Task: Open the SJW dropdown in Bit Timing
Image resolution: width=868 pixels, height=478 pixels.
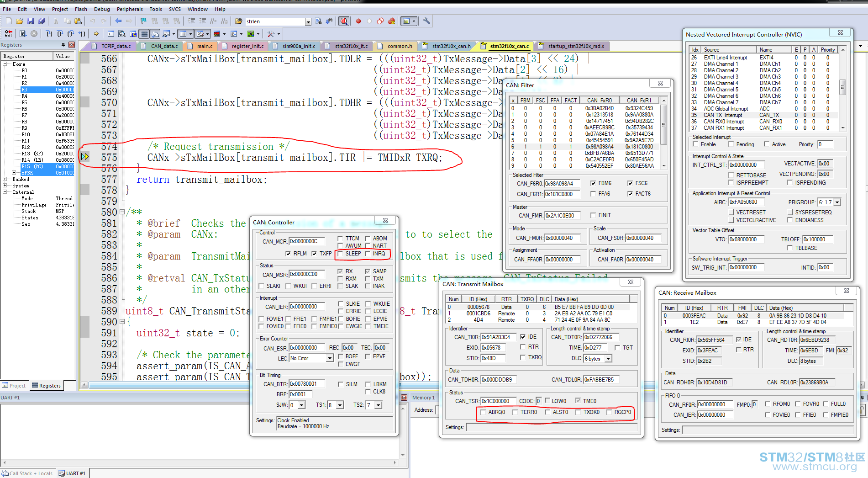Action: click(x=301, y=405)
